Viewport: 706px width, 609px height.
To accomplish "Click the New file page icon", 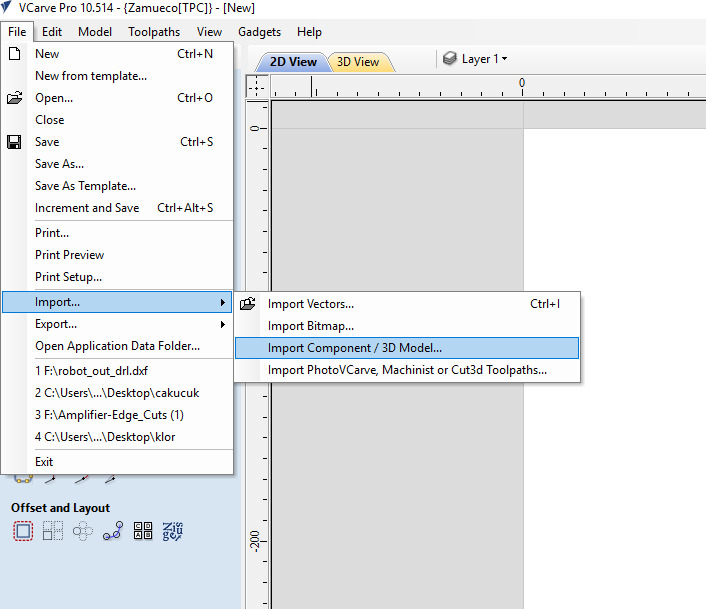I will [x=14, y=54].
